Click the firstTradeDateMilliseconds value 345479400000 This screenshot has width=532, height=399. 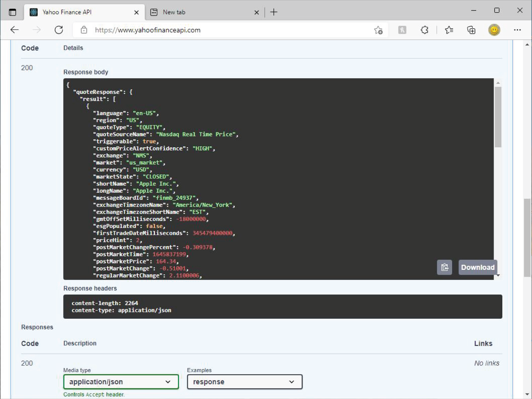212,233
